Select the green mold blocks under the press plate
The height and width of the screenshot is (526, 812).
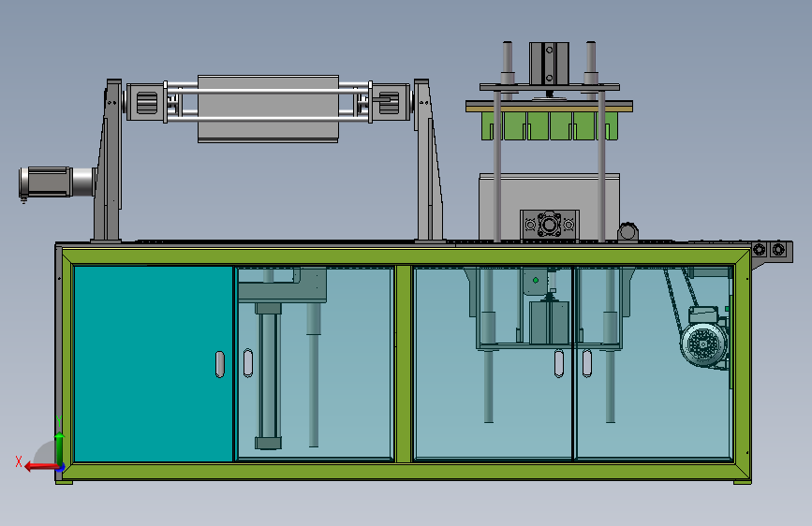tap(550, 125)
